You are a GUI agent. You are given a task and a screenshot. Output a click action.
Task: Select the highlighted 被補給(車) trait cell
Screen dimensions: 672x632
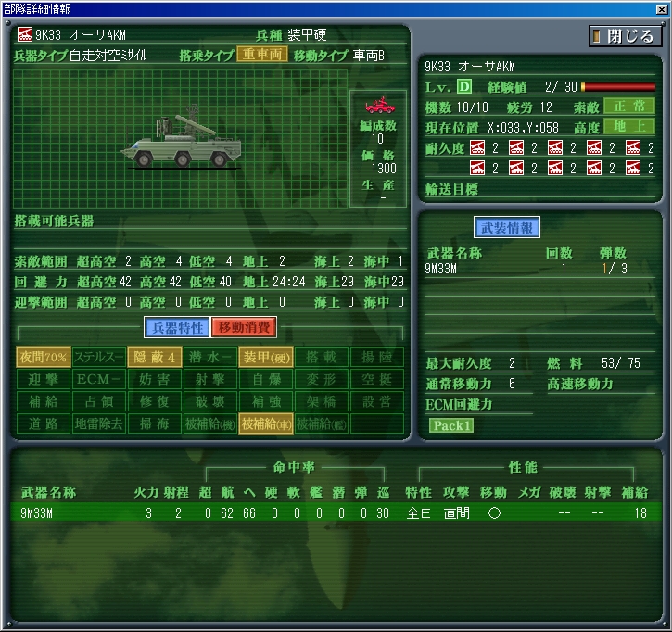(266, 423)
